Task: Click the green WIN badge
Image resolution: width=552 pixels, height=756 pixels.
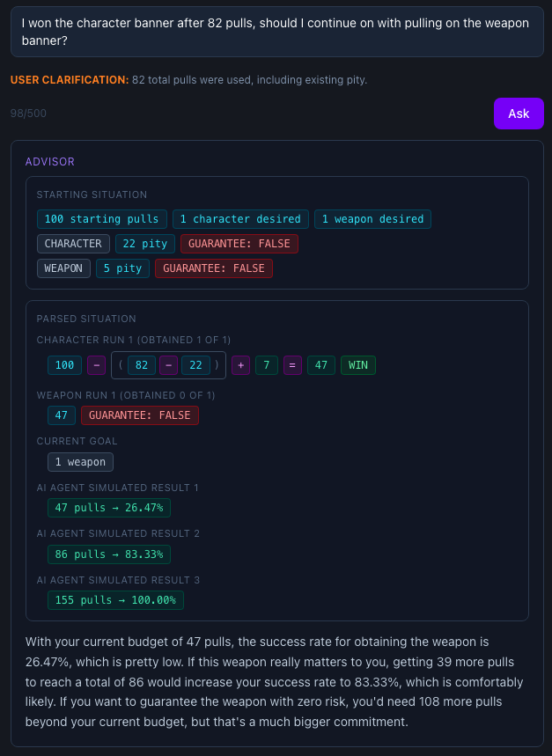Action: pyautogui.click(x=358, y=365)
